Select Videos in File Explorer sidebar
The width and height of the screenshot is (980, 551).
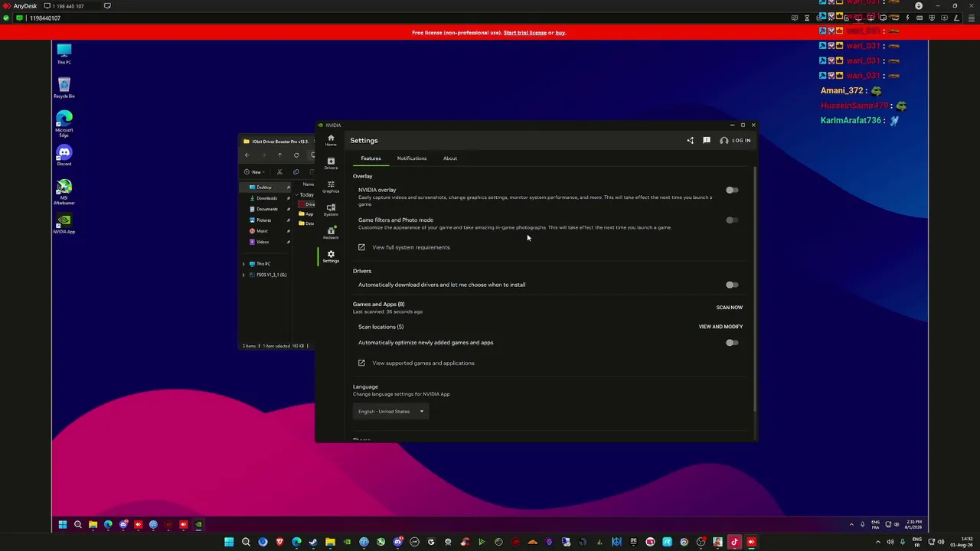(x=263, y=242)
